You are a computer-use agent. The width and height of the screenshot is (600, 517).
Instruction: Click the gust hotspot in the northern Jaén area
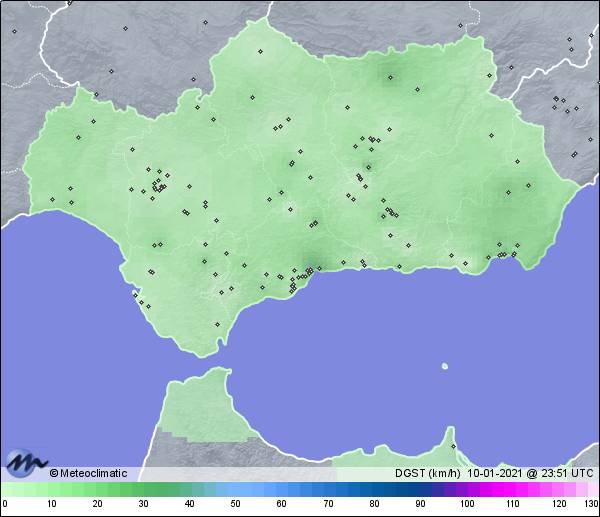click(388, 77)
